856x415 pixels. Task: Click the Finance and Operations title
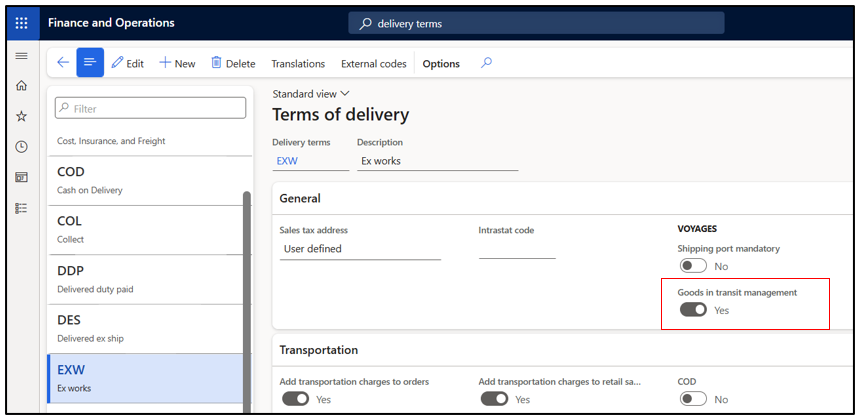pos(111,23)
